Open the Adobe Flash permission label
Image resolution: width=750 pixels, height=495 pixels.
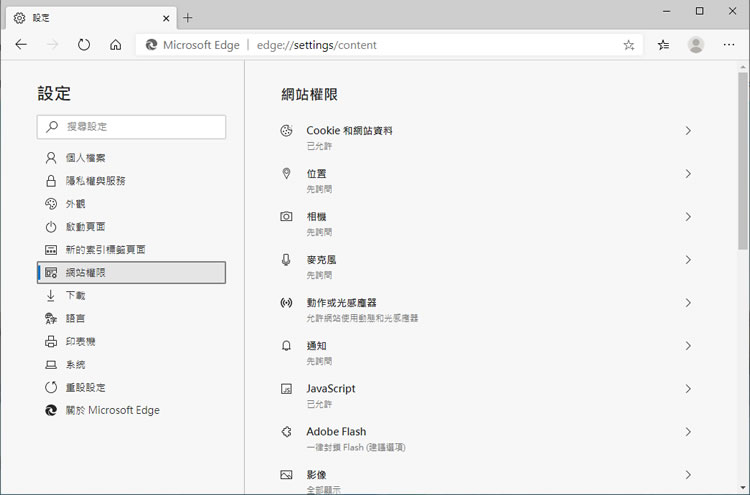336,431
